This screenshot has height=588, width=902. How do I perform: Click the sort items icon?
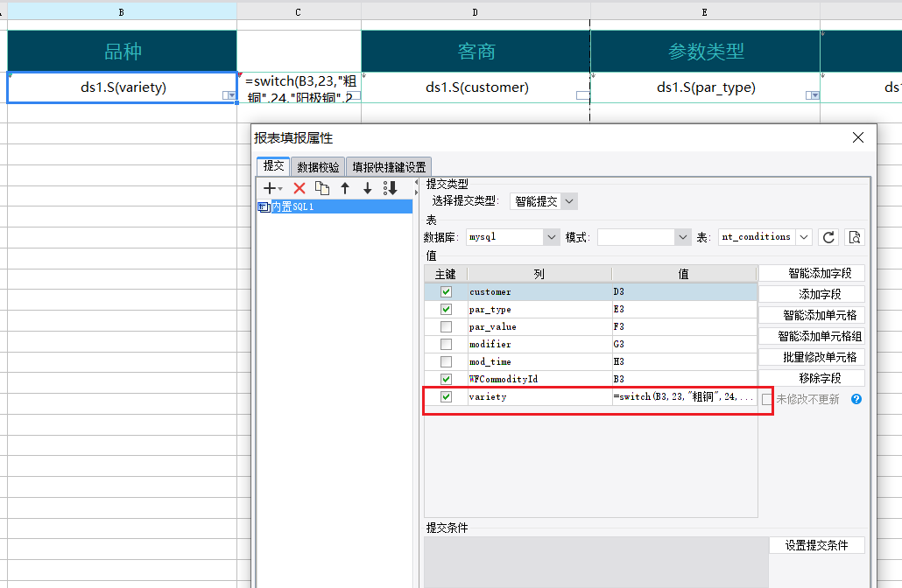tap(391, 188)
